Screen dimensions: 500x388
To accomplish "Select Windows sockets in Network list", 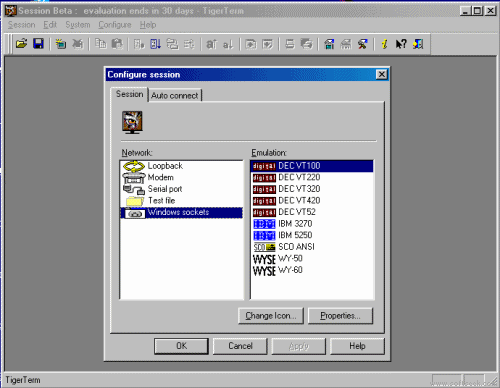I will [x=181, y=213].
